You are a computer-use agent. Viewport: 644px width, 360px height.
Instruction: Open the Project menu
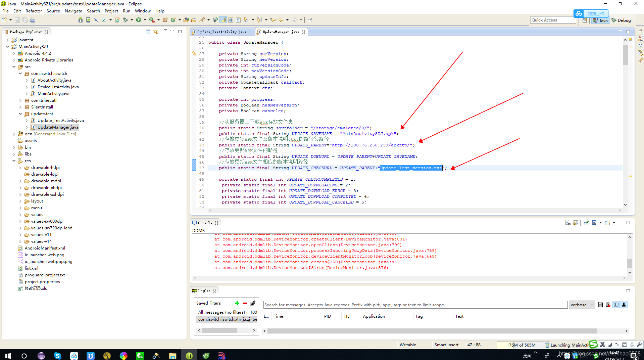[x=111, y=11]
